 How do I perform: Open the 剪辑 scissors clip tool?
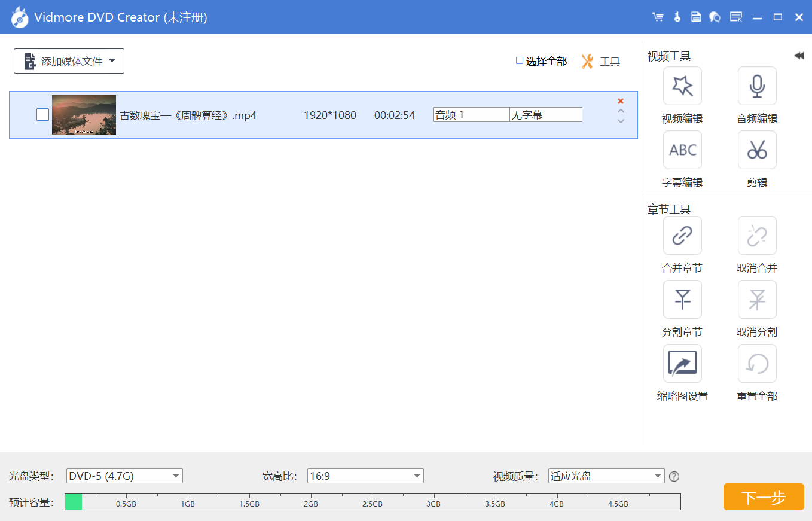757,150
